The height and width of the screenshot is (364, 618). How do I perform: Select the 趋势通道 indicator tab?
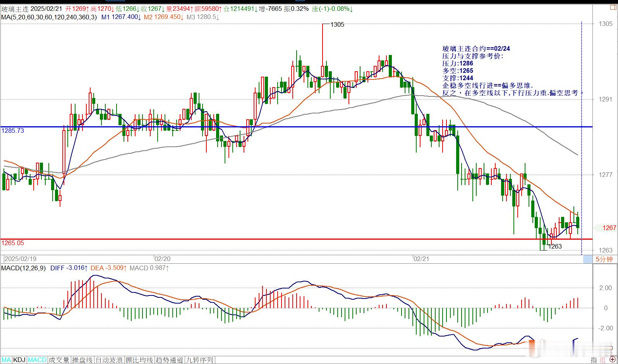coord(169,360)
